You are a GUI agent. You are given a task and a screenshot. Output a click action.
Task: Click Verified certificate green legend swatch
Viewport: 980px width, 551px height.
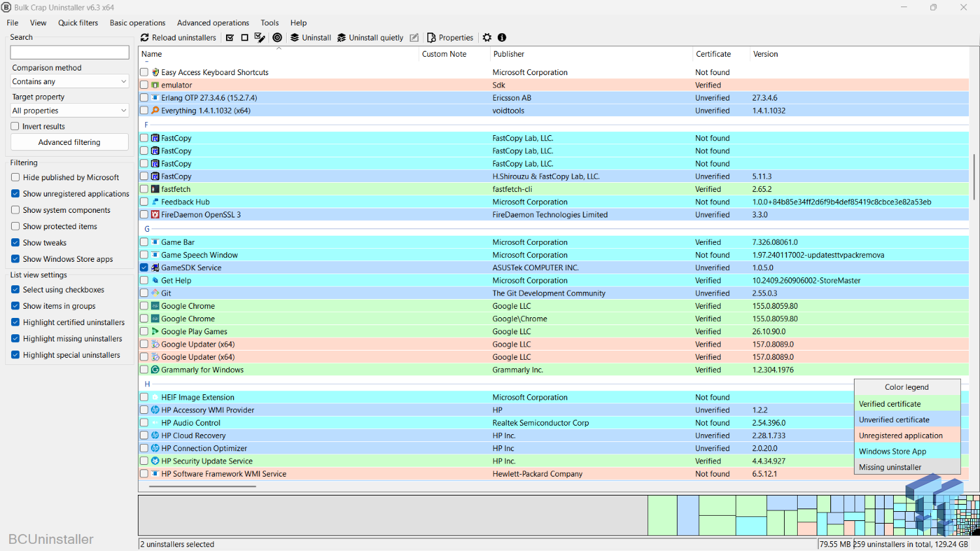coord(907,404)
